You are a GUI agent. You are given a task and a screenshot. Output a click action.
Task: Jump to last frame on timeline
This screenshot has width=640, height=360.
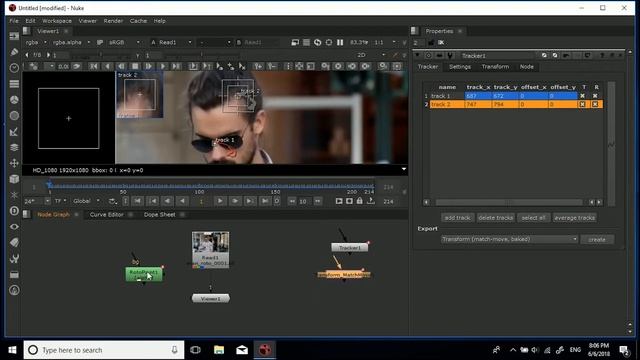tap(265, 201)
